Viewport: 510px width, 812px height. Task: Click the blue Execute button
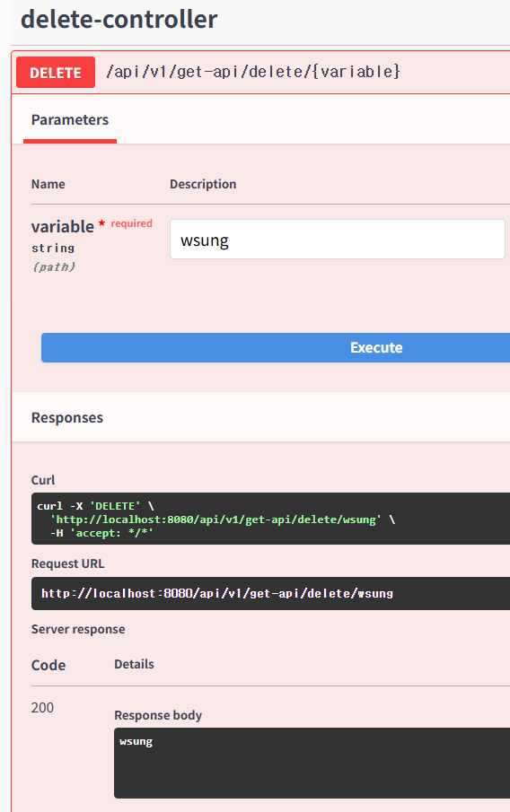[276, 347]
